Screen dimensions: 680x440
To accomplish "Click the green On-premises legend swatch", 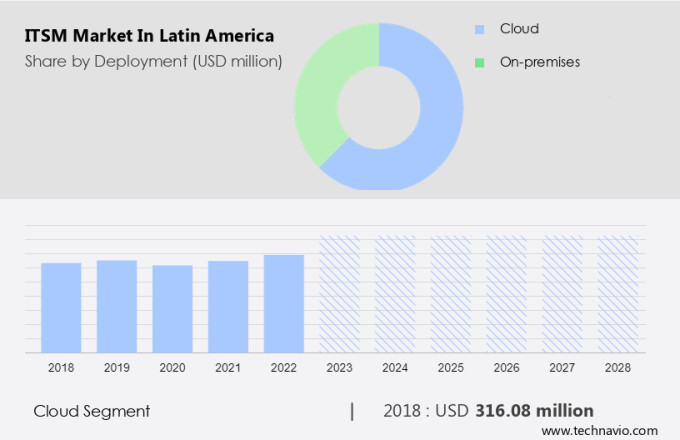I will pos(480,62).
